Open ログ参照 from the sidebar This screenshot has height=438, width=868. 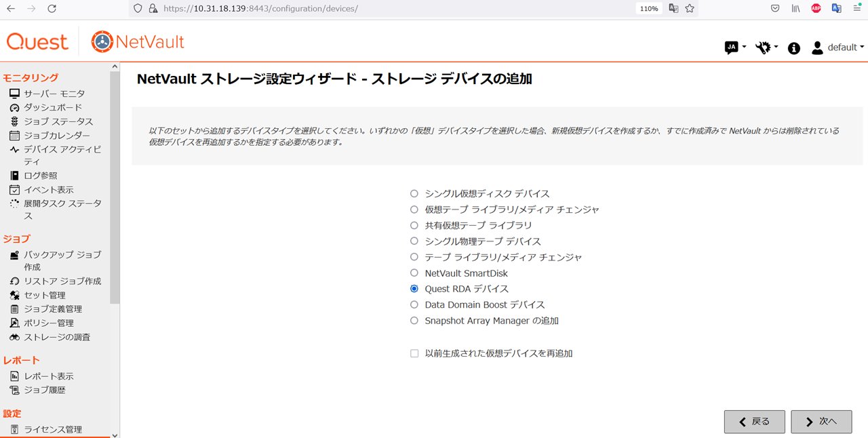point(41,176)
